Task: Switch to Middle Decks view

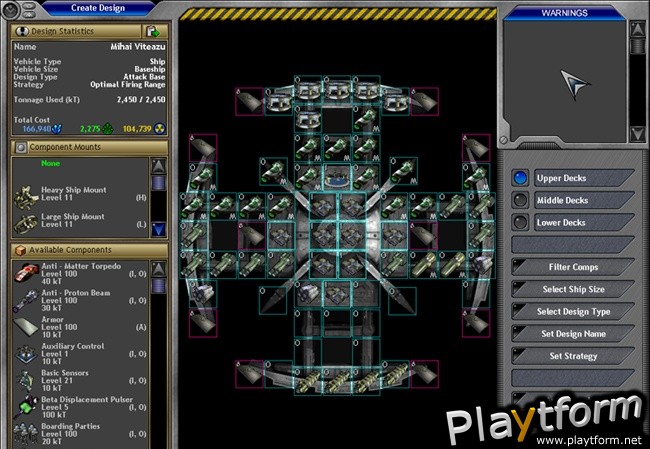Action: tap(573, 200)
